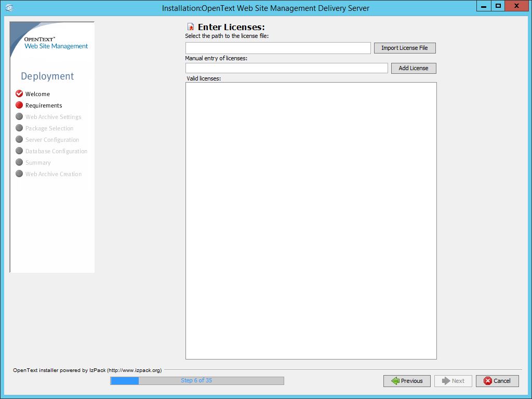Click the grey Database Configuration bullet
Image resolution: width=532 pixels, height=399 pixels.
pos(19,151)
